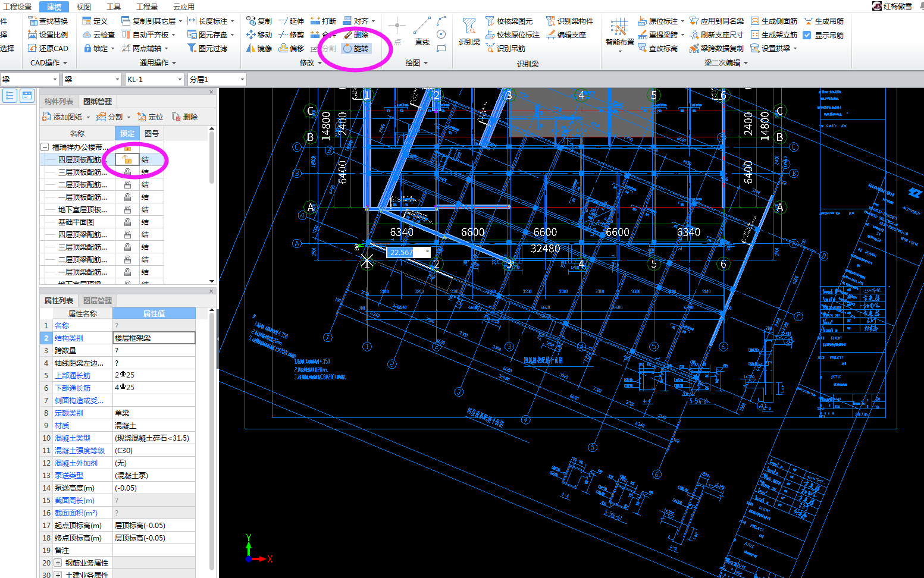Screen dimensions: 924x578
Task: Click 图元过滤 (element filter)
Action: point(208,48)
